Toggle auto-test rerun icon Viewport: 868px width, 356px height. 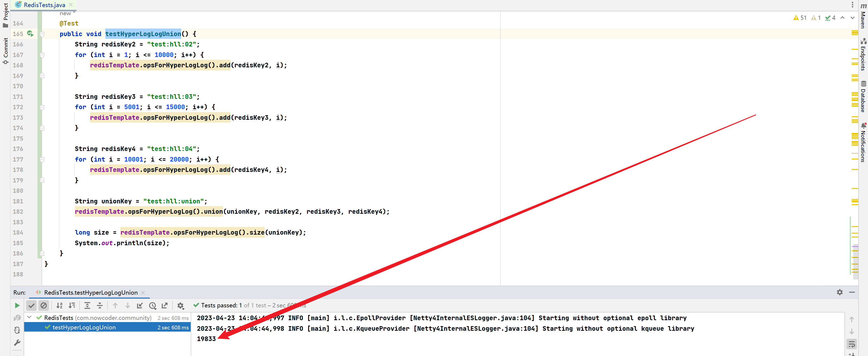click(x=17, y=330)
